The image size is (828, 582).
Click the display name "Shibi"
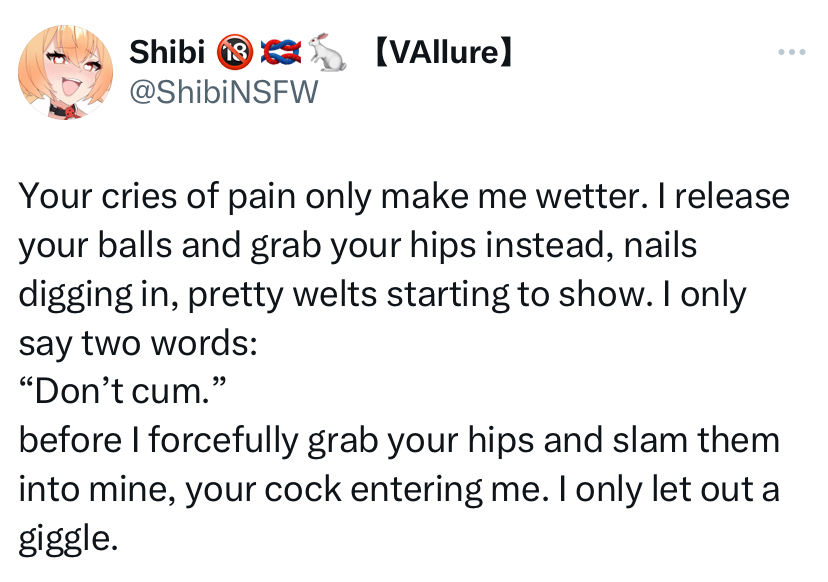pyautogui.click(x=167, y=51)
